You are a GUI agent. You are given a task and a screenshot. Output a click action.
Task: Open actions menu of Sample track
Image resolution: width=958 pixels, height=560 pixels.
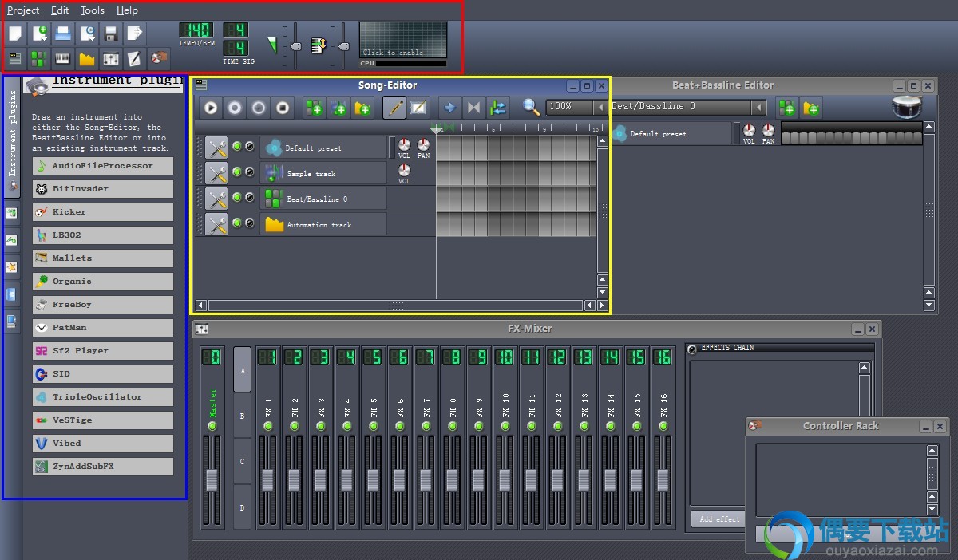[216, 173]
